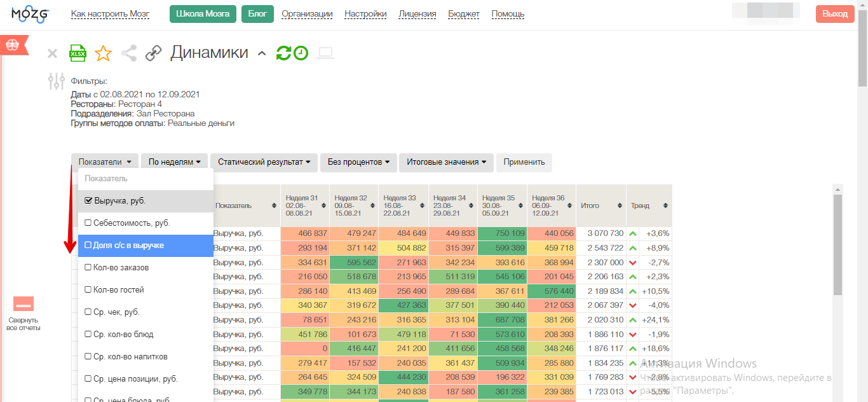Image resolution: width=868 pixels, height=402 pixels.
Task: Refresh the report with green arrows icon
Action: pos(283,53)
